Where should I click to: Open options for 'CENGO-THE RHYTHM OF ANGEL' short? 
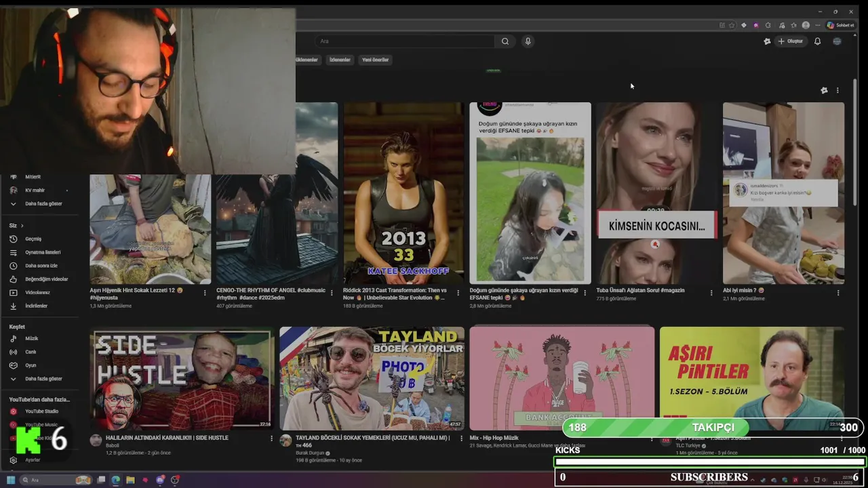click(332, 293)
